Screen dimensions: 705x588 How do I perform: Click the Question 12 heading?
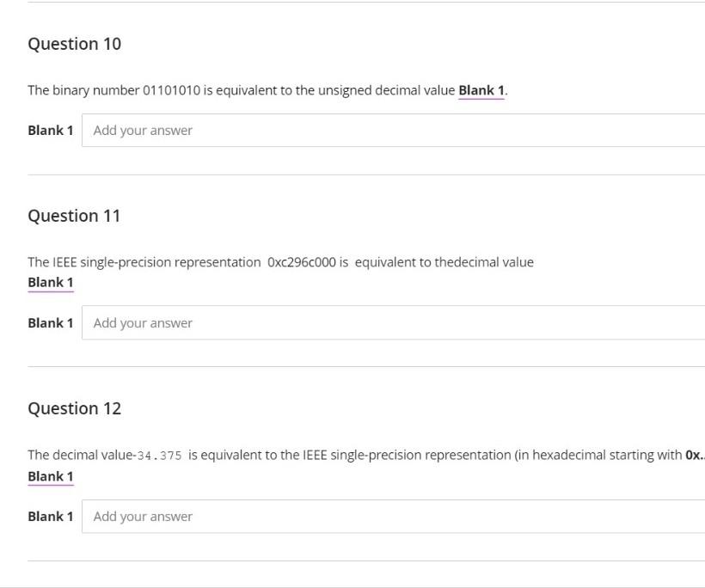(76, 407)
